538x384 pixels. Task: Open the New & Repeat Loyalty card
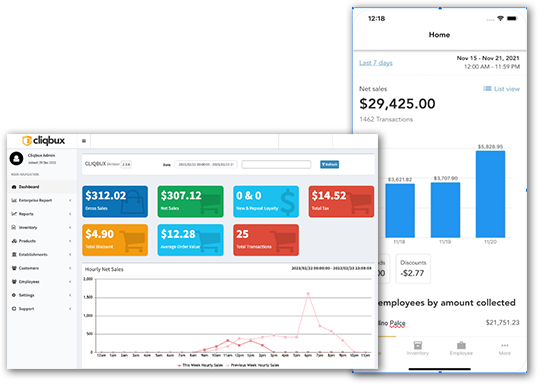click(x=266, y=202)
